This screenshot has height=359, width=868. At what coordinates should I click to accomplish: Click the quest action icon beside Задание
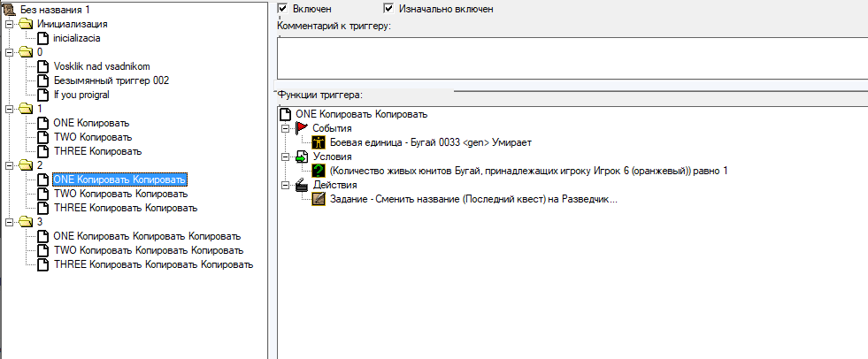(319, 199)
